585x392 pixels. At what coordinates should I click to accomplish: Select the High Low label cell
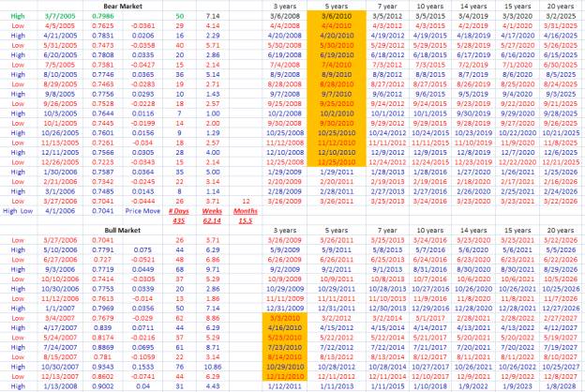click(18, 211)
